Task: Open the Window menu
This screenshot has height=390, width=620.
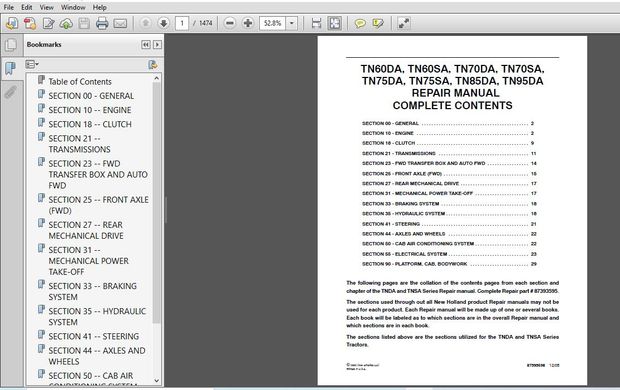Action: (73, 7)
